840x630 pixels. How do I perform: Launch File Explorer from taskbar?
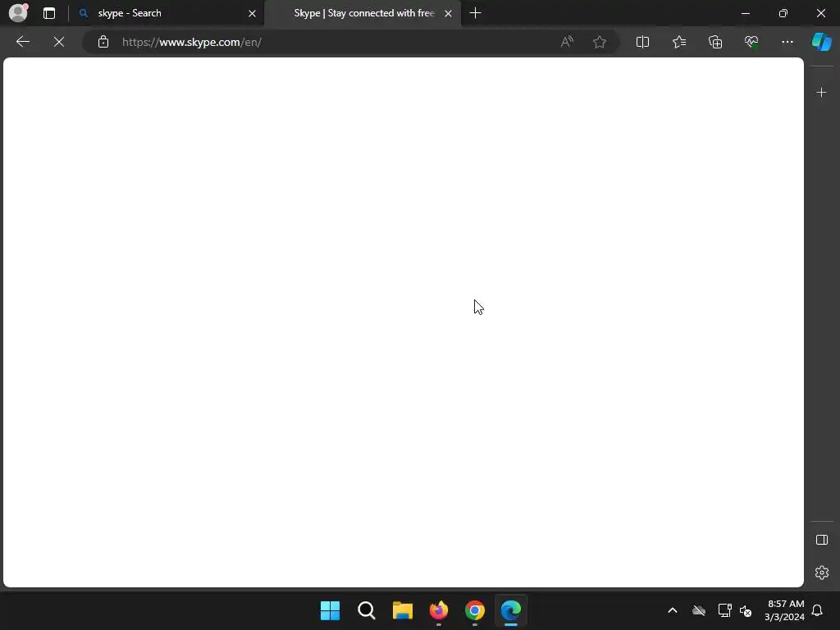[402, 610]
